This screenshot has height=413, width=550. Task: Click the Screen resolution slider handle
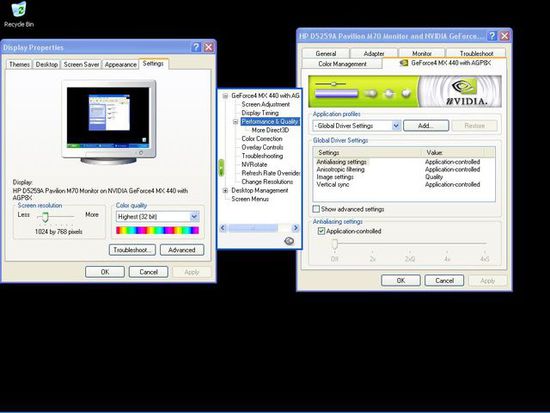click(45, 217)
